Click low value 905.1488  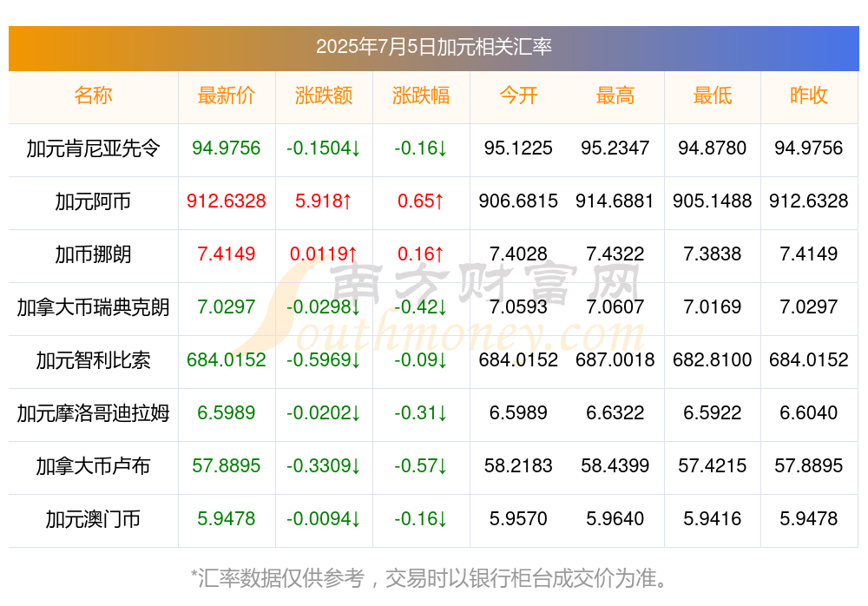pyautogui.click(x=713, y=201)
